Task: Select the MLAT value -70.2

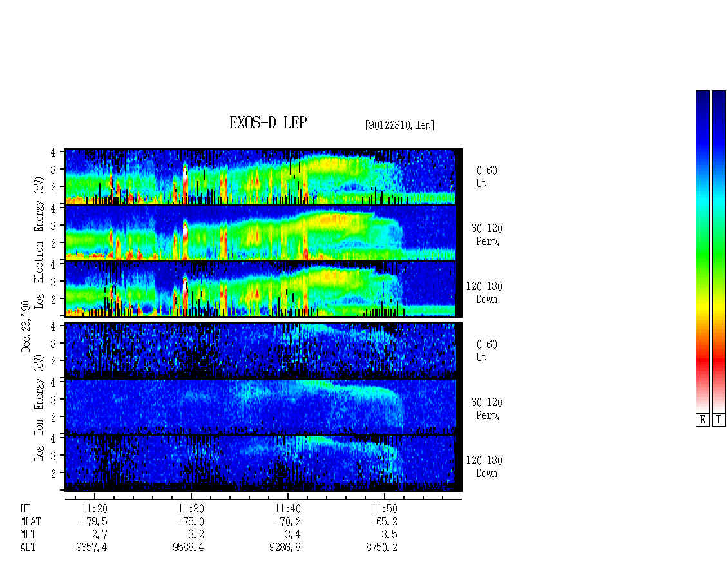Action: coord(287,521)
